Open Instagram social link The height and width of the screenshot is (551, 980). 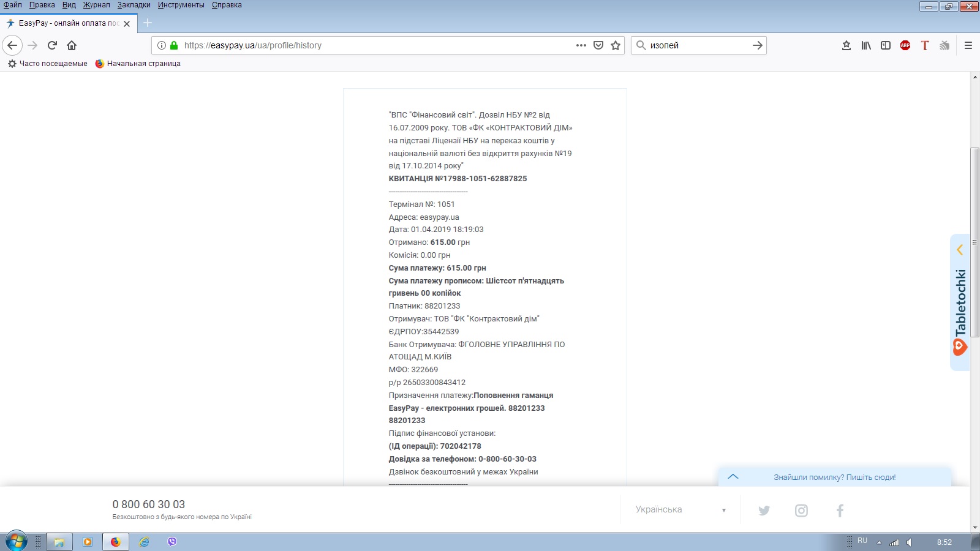tap(801, 511)
